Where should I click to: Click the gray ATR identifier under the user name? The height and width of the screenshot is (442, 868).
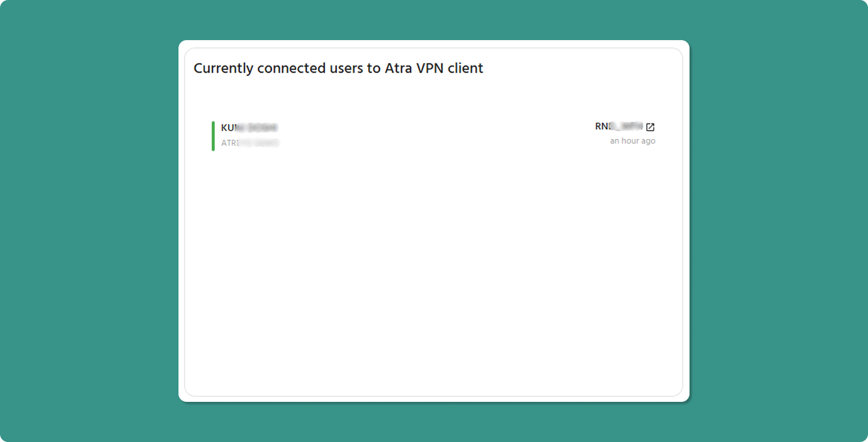tap(250, 143)
